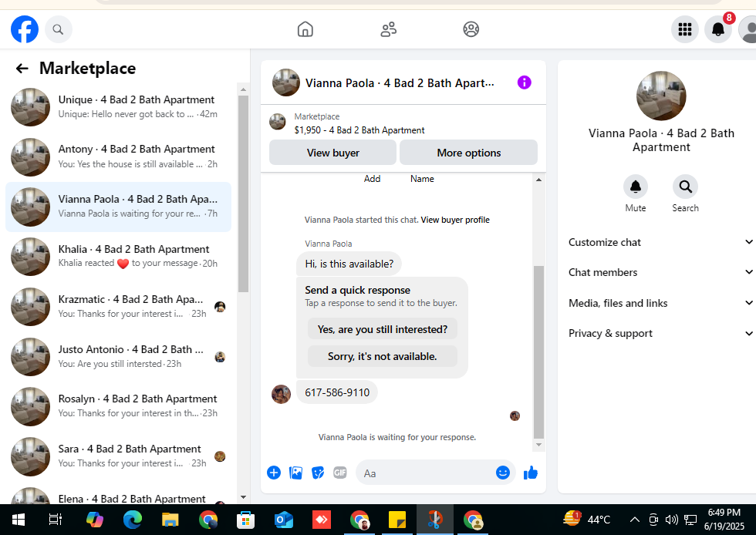The image size is (756, 535).
Task: Open the Rosalyn conversation in the list
Action: (119, 406)
